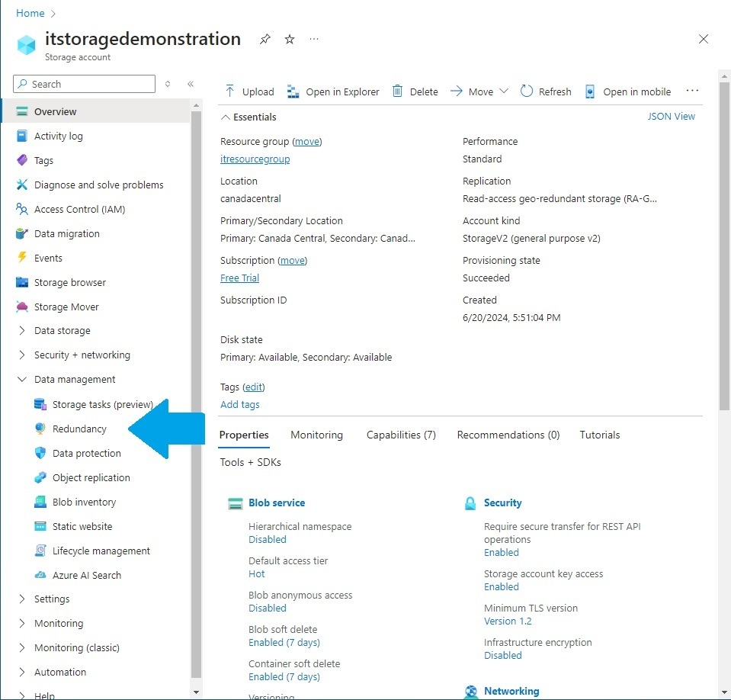Go to Home breadcrumb

pos(30,13)
